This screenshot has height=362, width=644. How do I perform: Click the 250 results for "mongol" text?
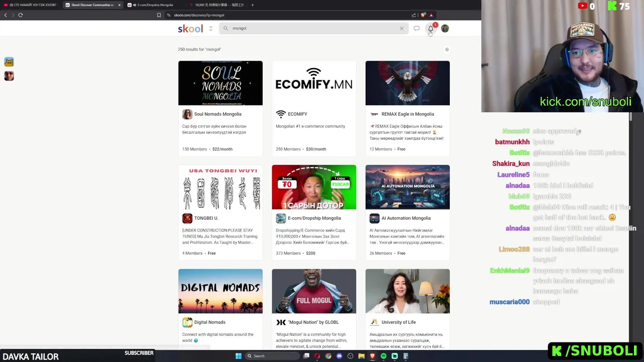coord(199,49)
